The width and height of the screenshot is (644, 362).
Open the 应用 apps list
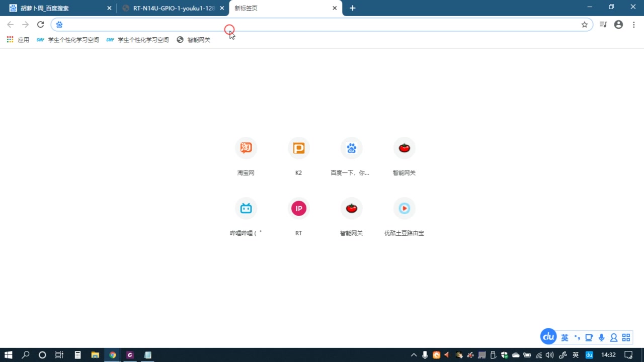[19, 39]
